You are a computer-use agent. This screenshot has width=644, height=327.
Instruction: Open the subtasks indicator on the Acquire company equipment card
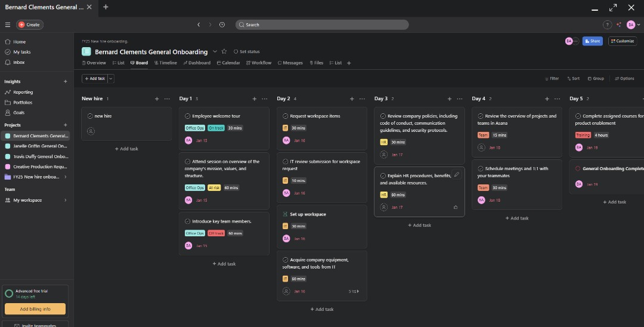pos(354,291)
